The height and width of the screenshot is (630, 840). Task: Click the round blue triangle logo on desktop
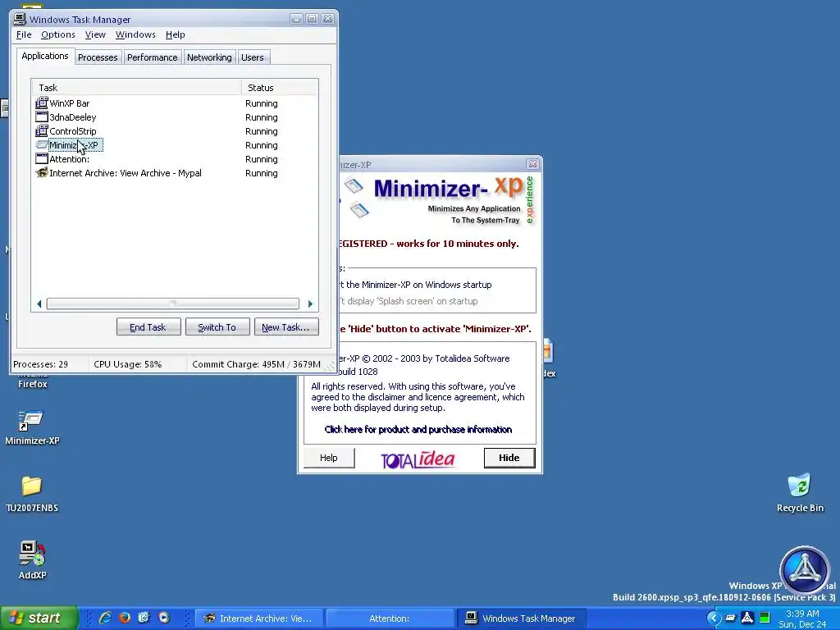(805, 570)
